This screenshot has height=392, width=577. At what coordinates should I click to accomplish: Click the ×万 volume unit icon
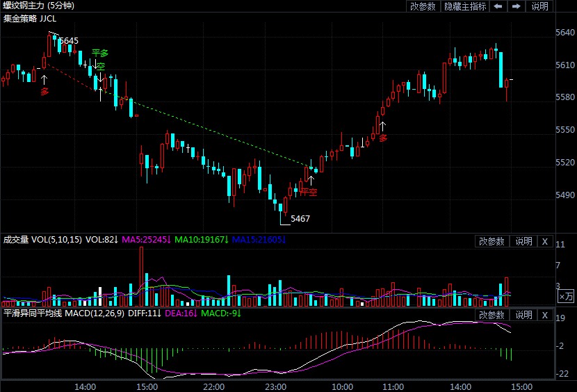coord(567,297)
